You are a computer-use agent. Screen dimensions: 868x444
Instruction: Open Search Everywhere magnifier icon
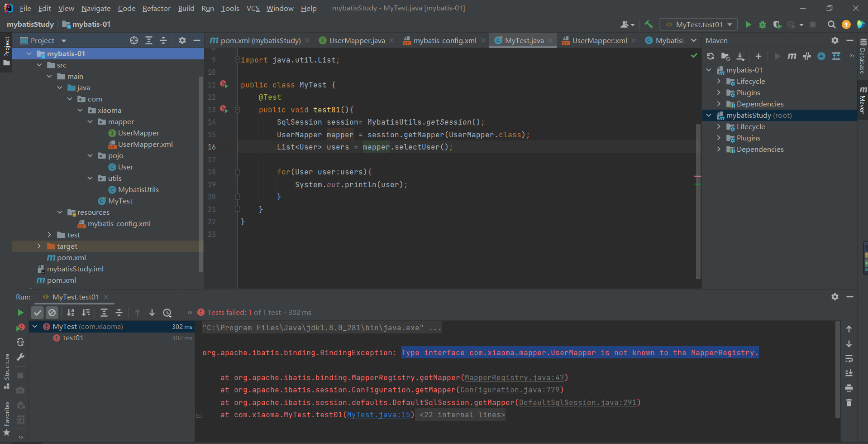click(x=831, y=24)
